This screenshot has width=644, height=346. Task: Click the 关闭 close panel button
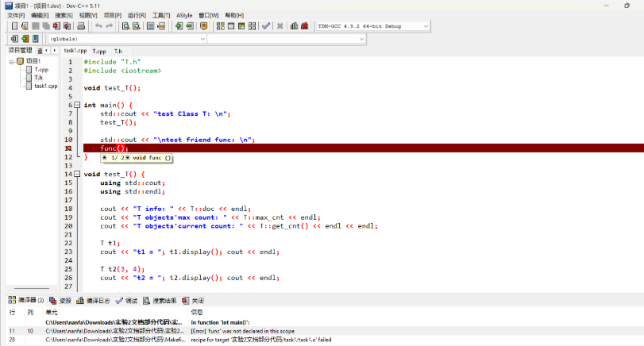193,301
